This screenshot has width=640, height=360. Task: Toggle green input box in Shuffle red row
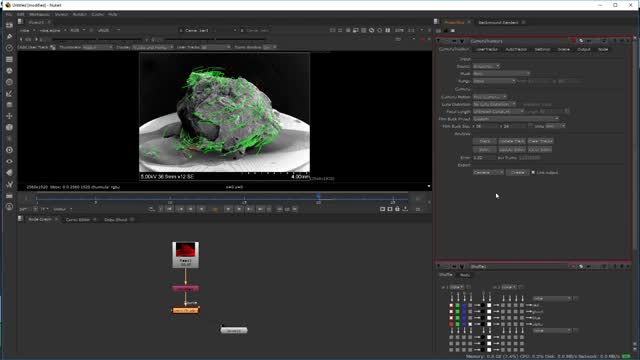458,305
